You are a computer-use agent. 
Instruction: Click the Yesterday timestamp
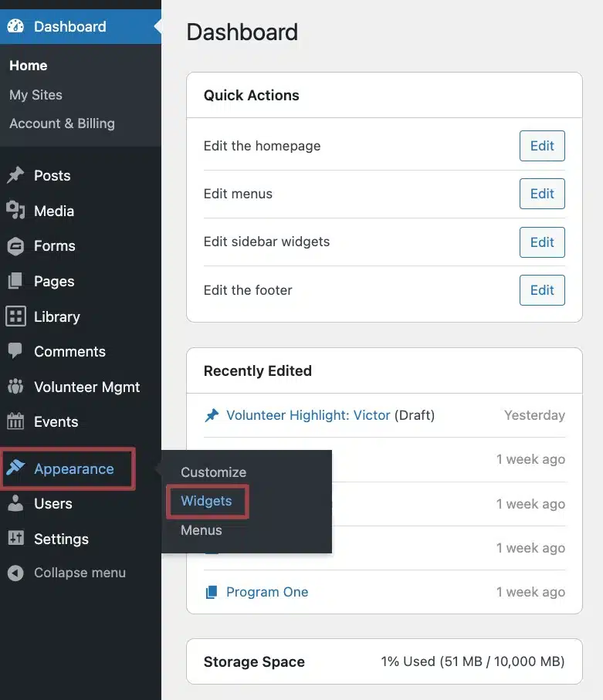click(x=534, y=415)
